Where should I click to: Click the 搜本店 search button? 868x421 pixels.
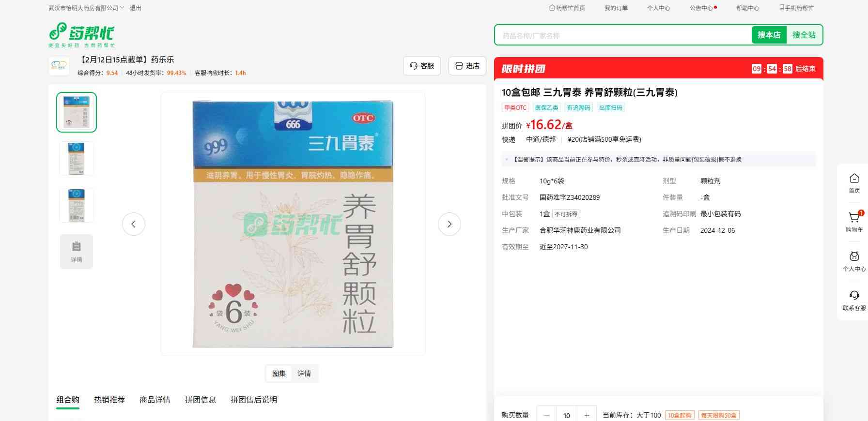tap(769, 35)
